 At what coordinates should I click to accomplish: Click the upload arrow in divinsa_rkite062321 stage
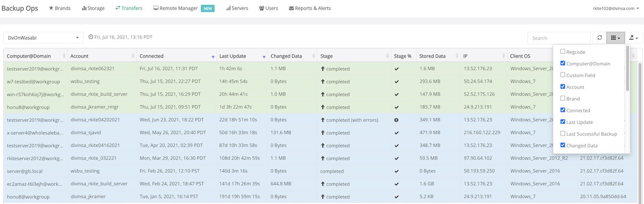[323, 69]
